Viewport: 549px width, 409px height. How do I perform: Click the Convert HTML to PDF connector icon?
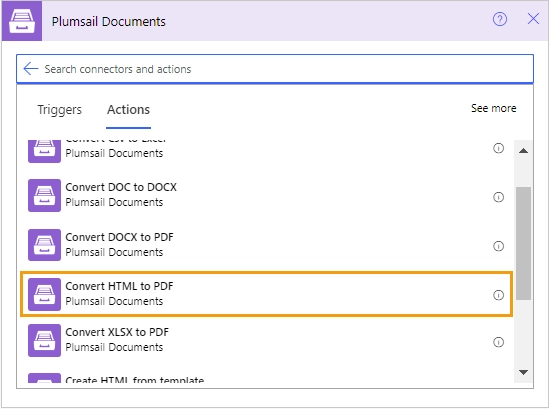point(44,294)
